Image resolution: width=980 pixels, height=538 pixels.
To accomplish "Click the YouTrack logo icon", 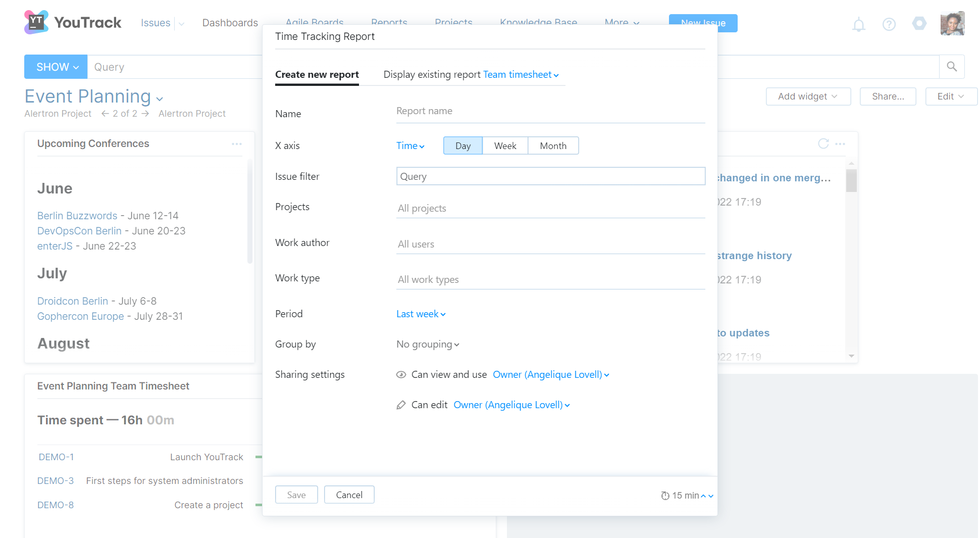I will click(x=36, y=22).
